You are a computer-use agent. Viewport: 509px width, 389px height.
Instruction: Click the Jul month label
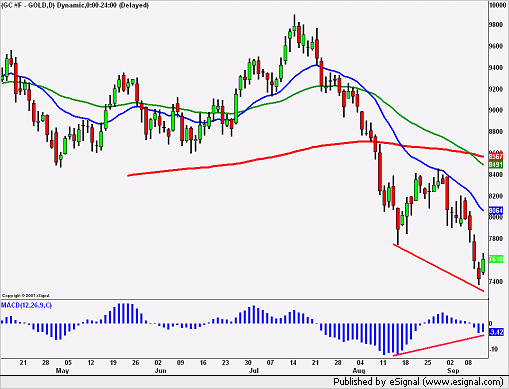tap(254, 371)
